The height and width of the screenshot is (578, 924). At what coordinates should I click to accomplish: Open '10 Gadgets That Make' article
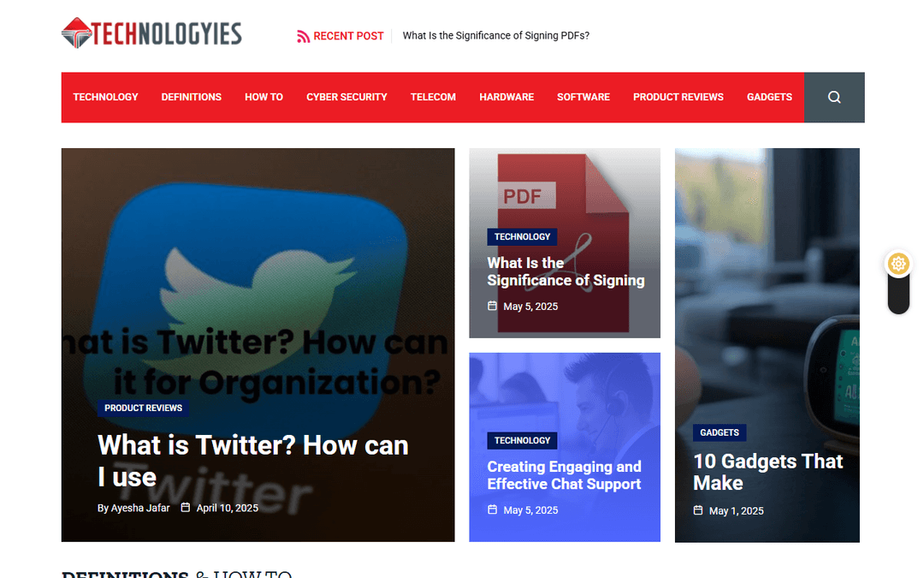pyautogui.click(x=767, y=472)
